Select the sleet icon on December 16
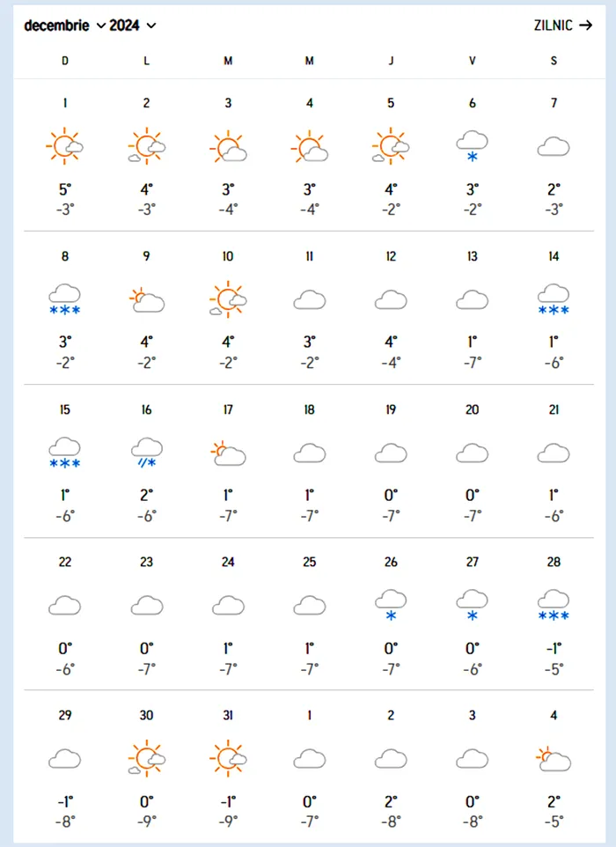This screenshot has width=616, height=847. (146, 453)
